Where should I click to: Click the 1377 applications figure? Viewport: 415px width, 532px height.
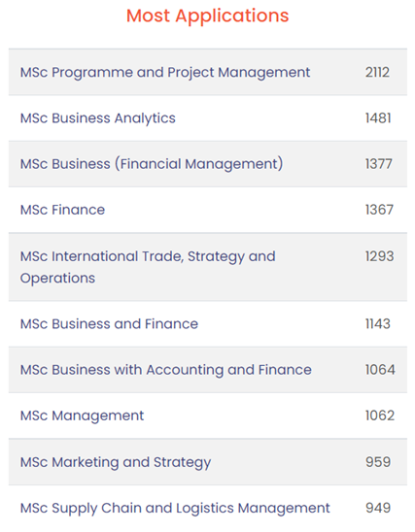tap(379, 164)
